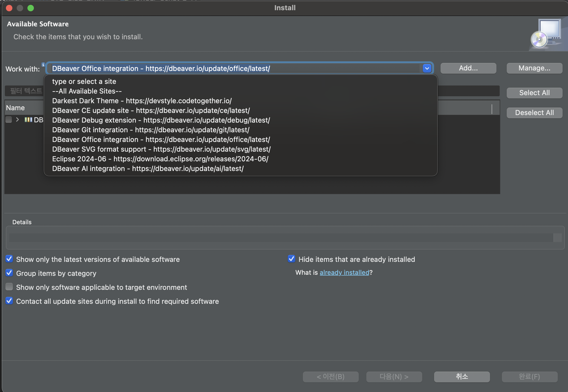Pick --All Available Sites-- option
This screenshot has width=568, height=392.
coord(87,91)
